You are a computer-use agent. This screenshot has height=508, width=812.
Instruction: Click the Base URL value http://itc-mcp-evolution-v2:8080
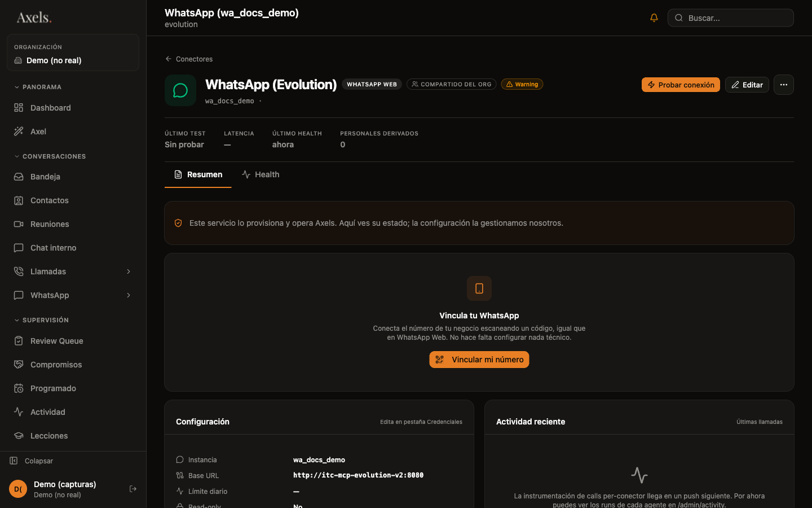point(358,475)
